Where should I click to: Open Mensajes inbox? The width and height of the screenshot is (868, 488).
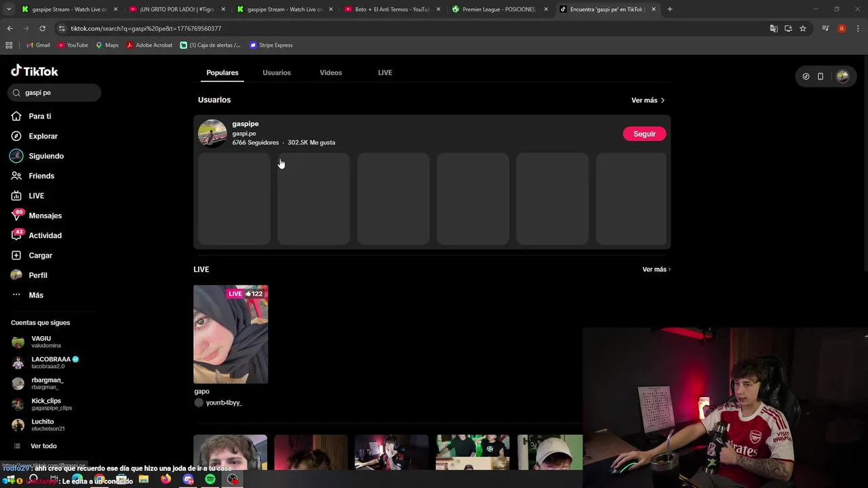coord(37,216)
